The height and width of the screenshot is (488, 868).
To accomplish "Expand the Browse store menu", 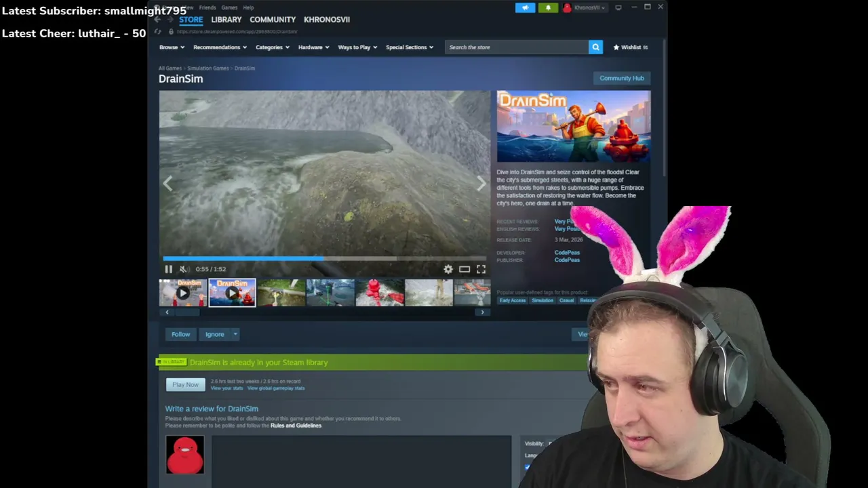I will point(172,47).
